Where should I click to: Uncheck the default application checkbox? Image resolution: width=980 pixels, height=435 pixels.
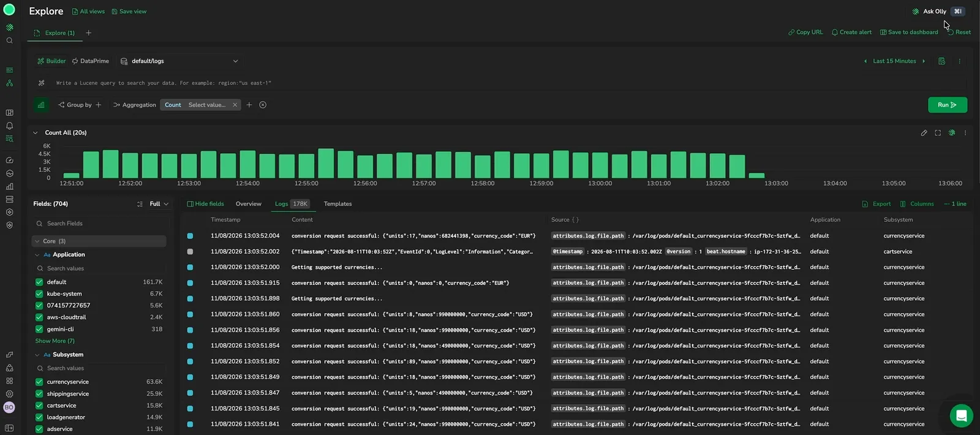tap(39, 282)
